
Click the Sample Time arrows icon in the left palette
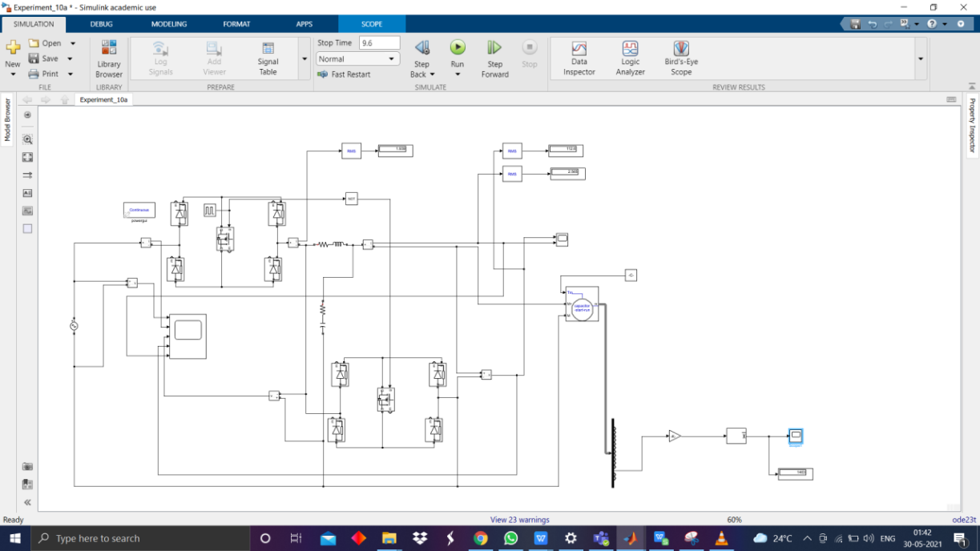[x=27, y=175]
